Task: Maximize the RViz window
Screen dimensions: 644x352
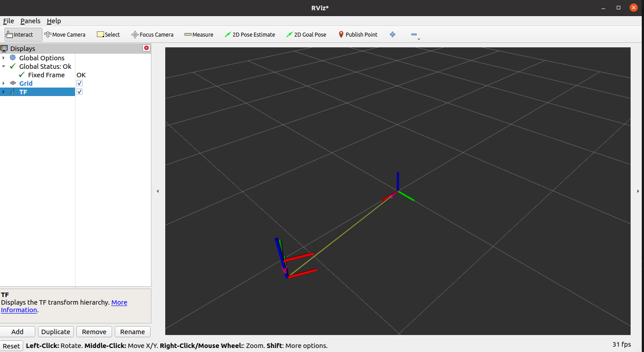Action: point(619,8)
